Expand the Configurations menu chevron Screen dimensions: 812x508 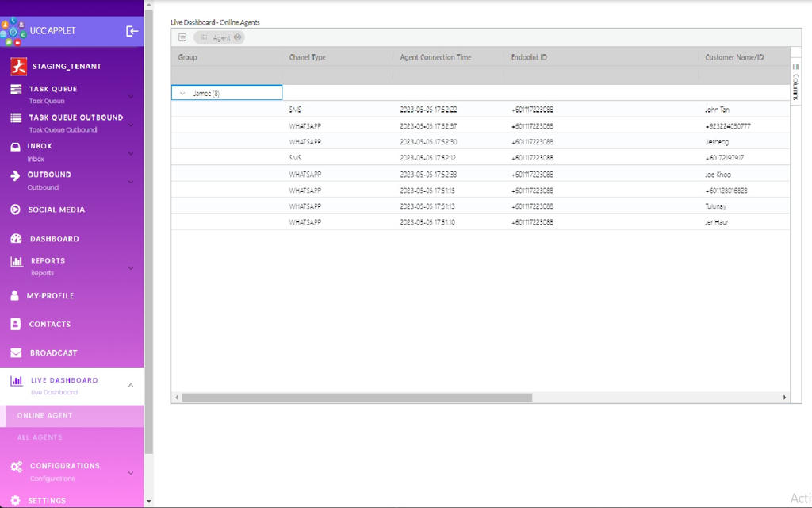[x=131, y=473]
